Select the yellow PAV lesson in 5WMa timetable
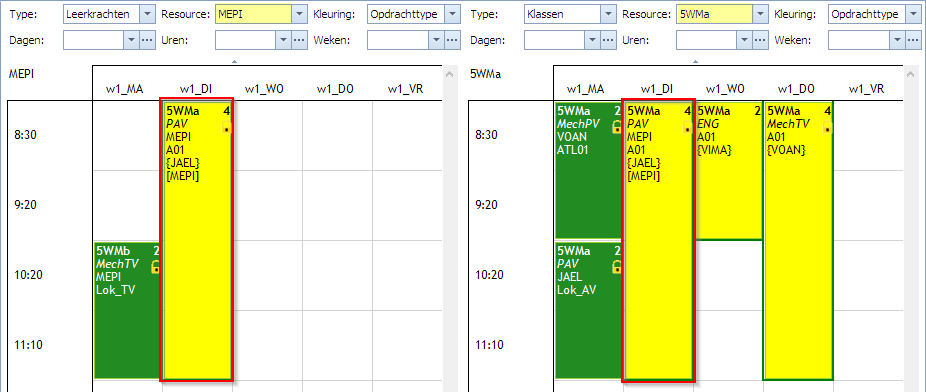The width and height of the screenshot is (926, 392). pyautogui.click(x=658, y=240)
